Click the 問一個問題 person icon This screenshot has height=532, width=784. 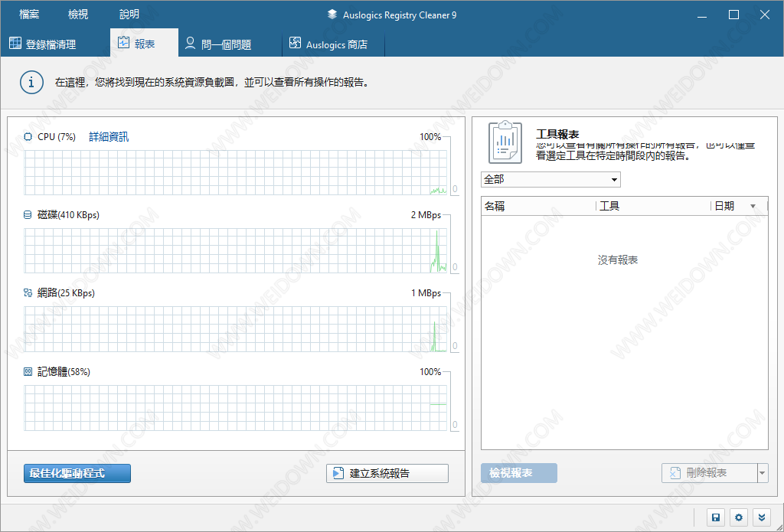click(190, 43)
